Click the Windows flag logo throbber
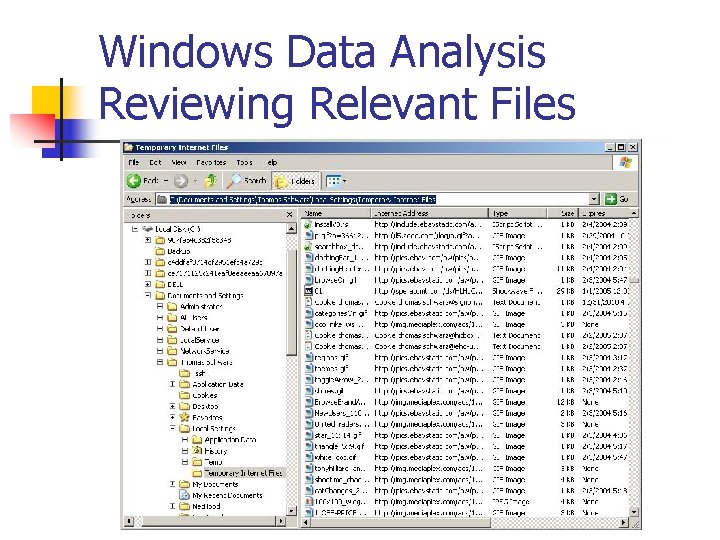This screenshot has height=540, width=720. [625, 163]
